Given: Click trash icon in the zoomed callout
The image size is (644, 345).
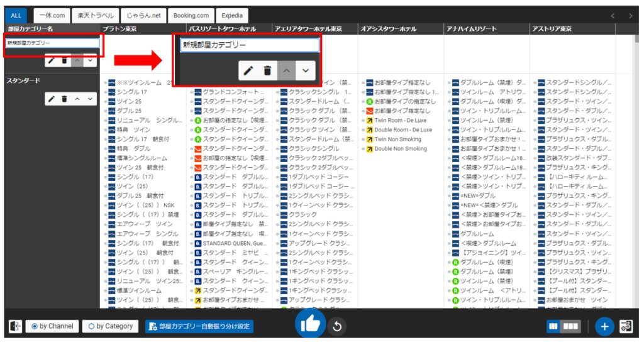Looking at the screenshot, I should 267,71.
